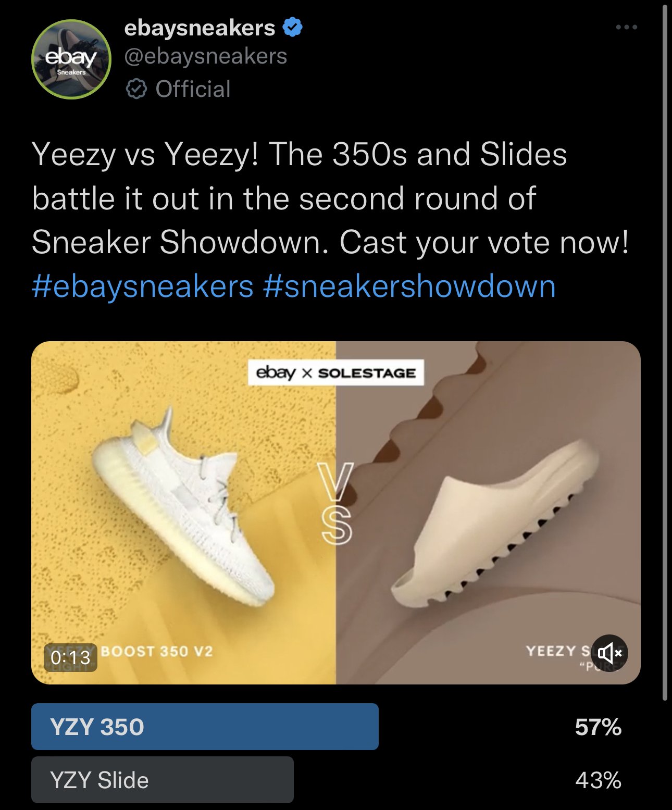Play the Yeezy vs Yeezy video
Image resolution: width=672 pixels, height=810 pixels.
click(x=336, y=513)
